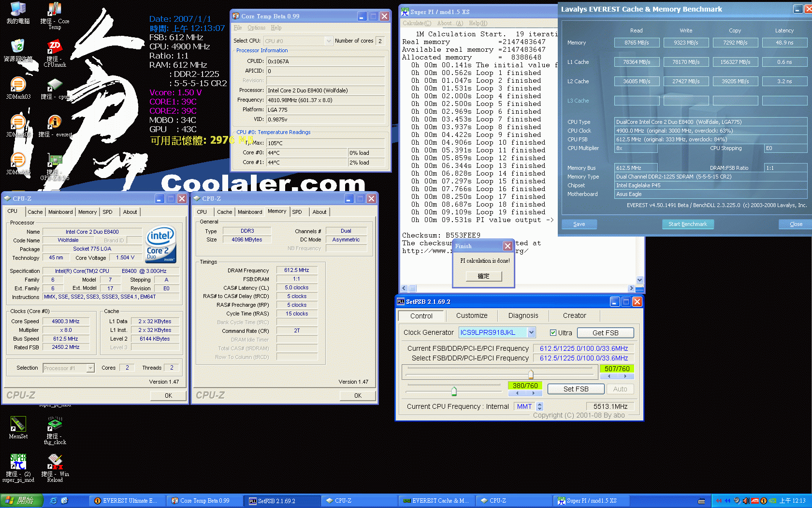Select the thg_clock shortcut desktop icon
This screenshot has width=812, height=508.
tap(55, 431)
